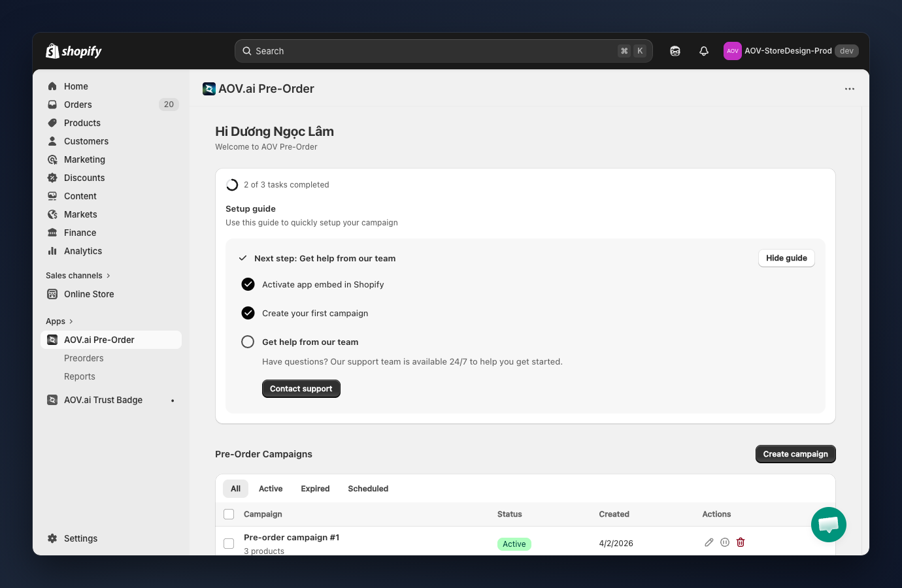
Task: Open the Sidekick assistant icon in top bar
Action: coord(675,51)
